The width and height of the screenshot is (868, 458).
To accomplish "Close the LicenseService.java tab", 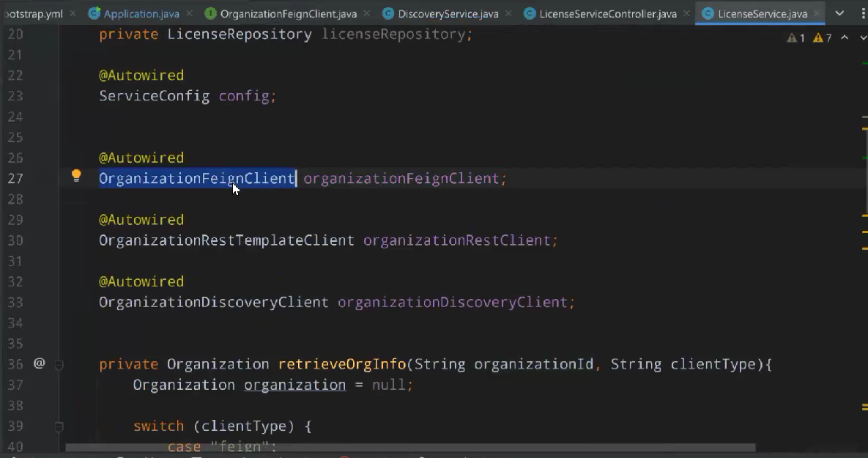I will click(817, 13).
